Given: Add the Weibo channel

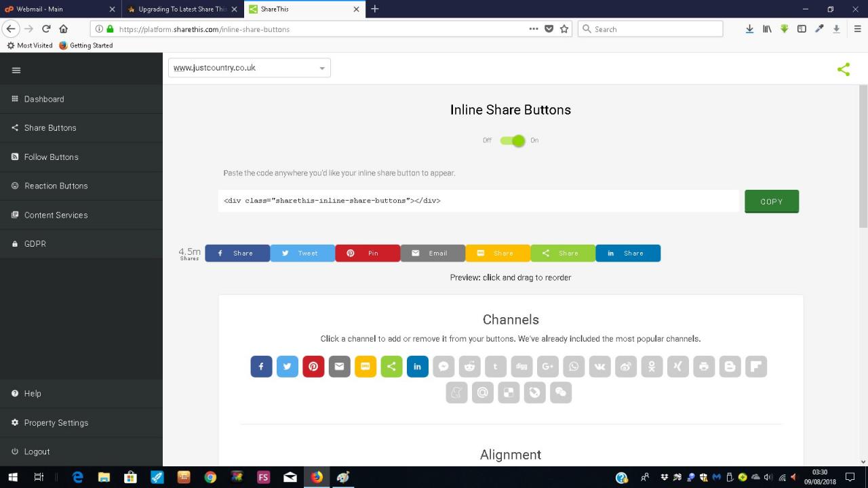Looking at the screenshot, I should pyautogui.click(x=626, y=367).
